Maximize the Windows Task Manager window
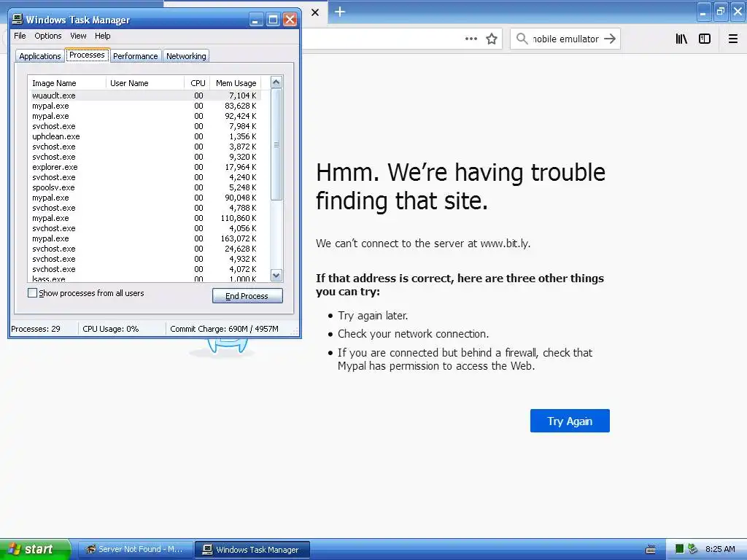The height and width of the screenshot is (560, 747). pos(273,20)
